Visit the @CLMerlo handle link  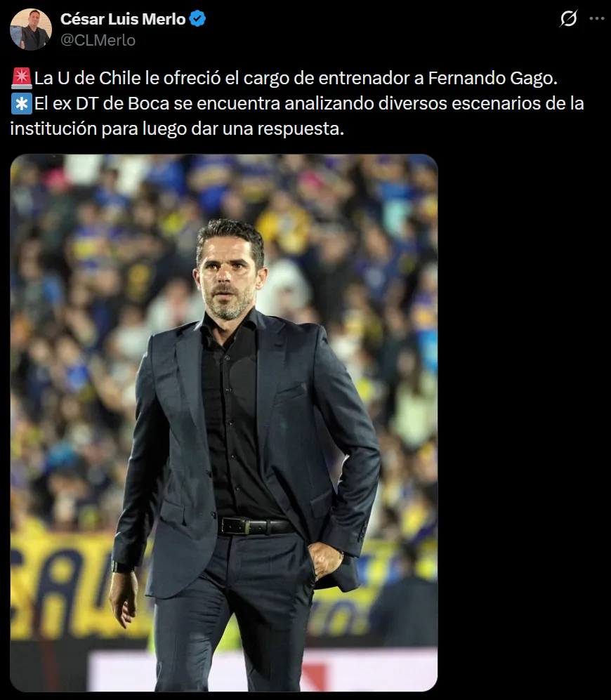click(98, 40)
